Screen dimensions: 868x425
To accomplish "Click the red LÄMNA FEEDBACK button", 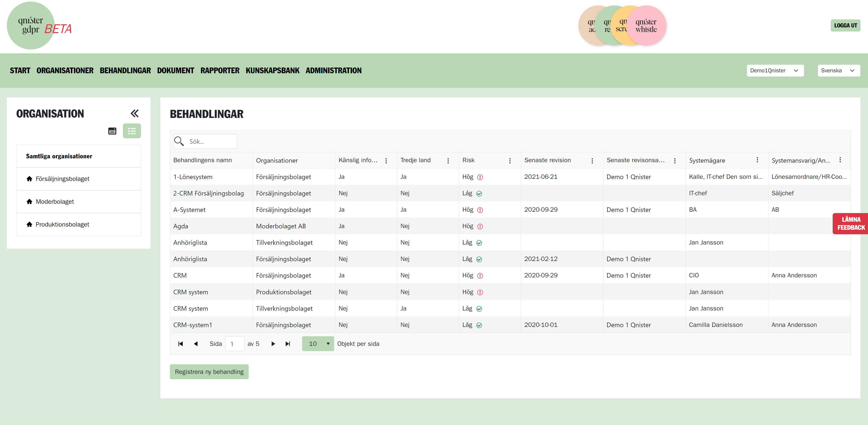I will coord(850,224).
